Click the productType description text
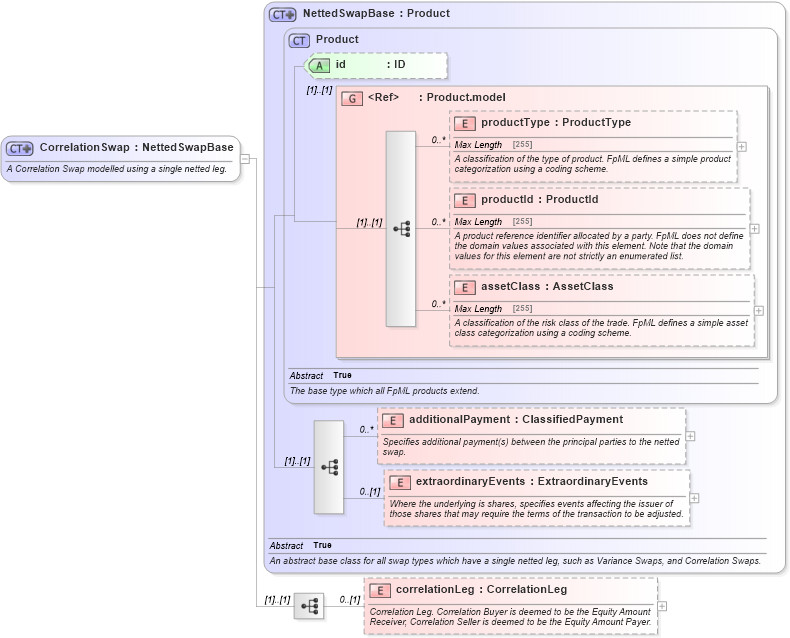790x638 pixels. coord(592,164)
